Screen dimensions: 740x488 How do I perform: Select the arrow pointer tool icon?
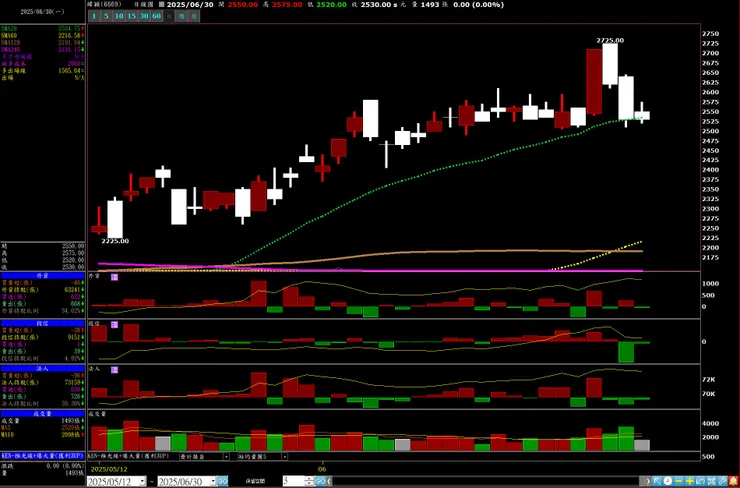click(656, 481)
